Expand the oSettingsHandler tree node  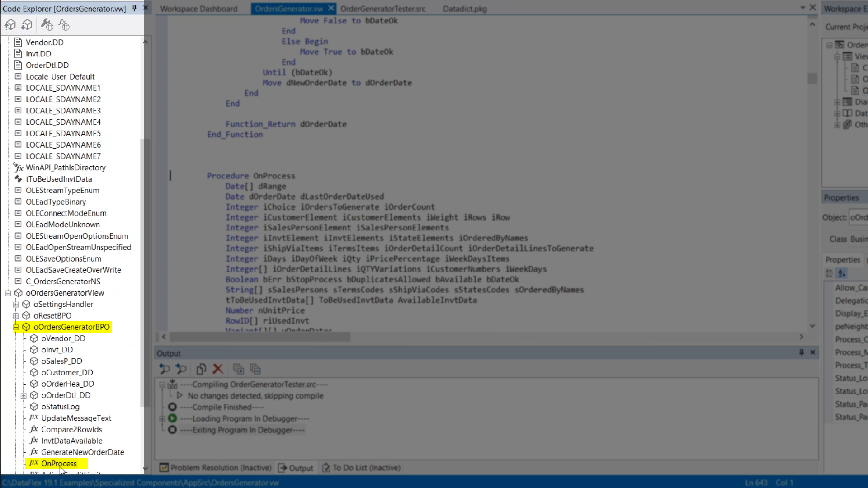point(16,304)
